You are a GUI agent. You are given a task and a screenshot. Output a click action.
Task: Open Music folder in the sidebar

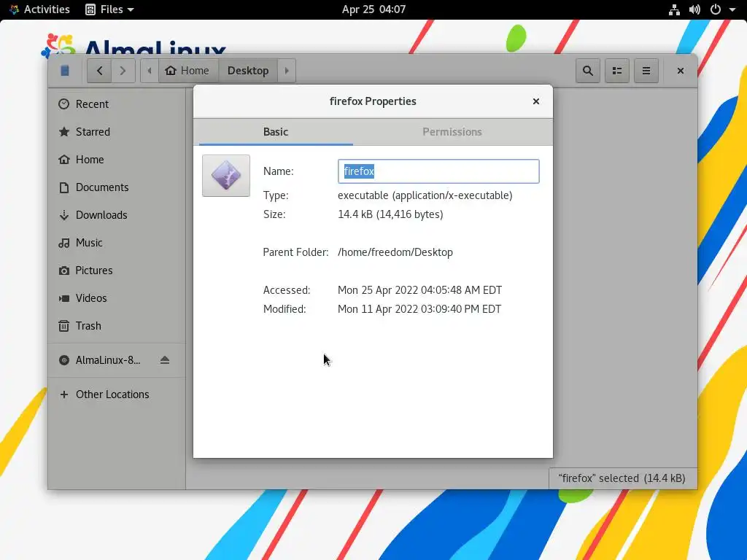(x=116, y=242)
